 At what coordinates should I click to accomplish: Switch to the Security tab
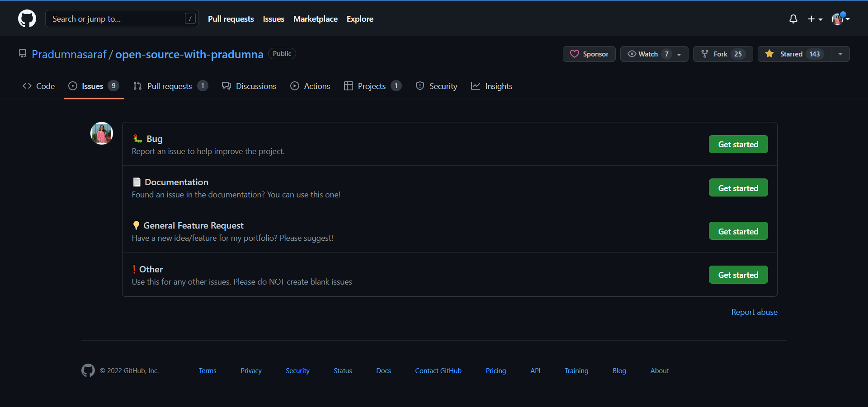[x=437, y=86]
